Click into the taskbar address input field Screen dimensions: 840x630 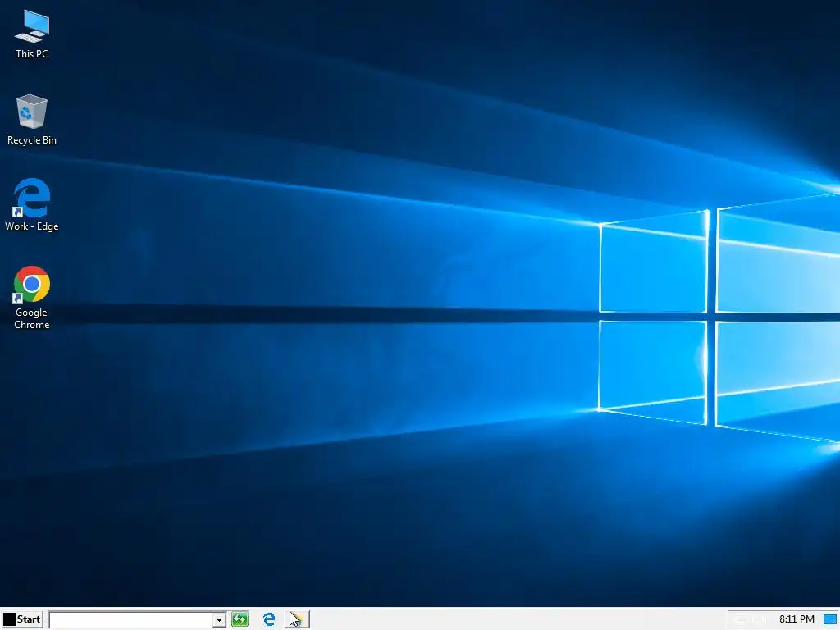point(131,620)
